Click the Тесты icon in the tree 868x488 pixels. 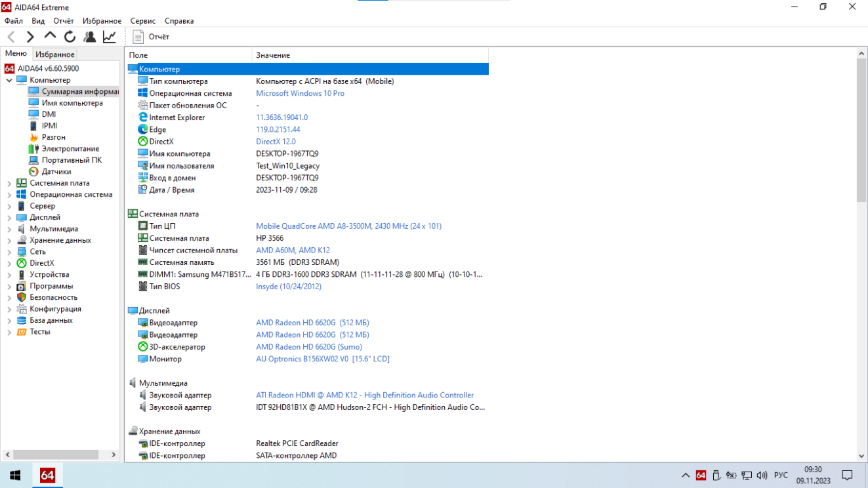pos(22,332)
